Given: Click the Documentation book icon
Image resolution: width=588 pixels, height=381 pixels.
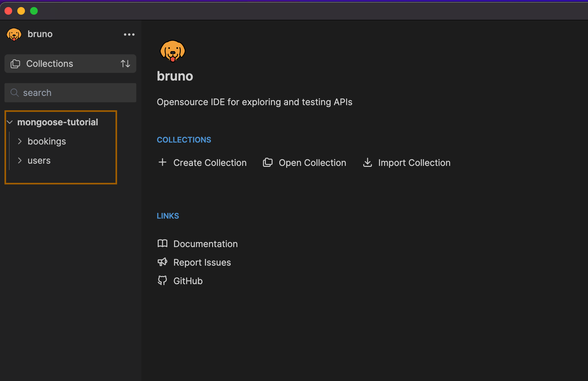Looking at the screenshot, I should (163, 244).
